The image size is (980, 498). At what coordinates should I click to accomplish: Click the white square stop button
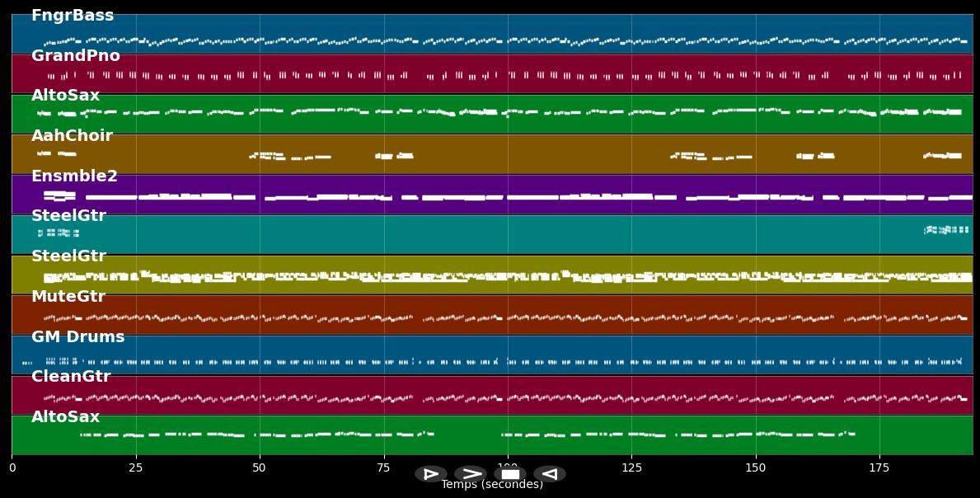(x=510, y=474)
